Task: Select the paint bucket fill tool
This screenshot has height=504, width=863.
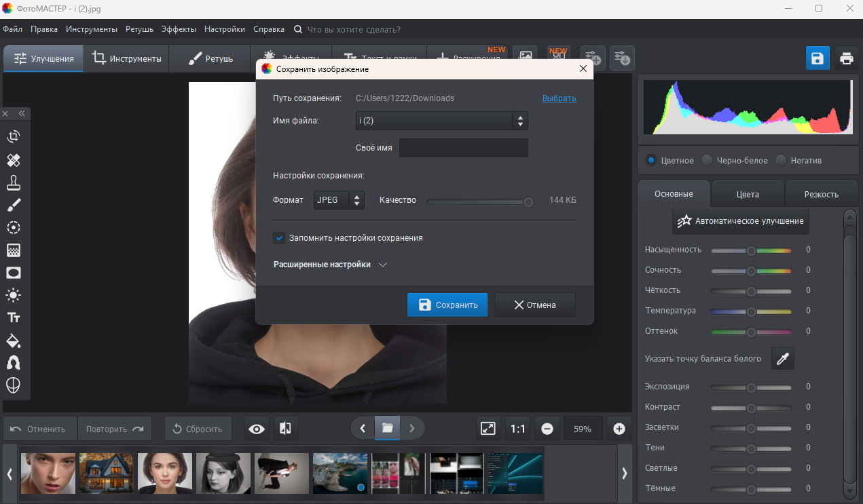Action: click(x=14, y=341)
